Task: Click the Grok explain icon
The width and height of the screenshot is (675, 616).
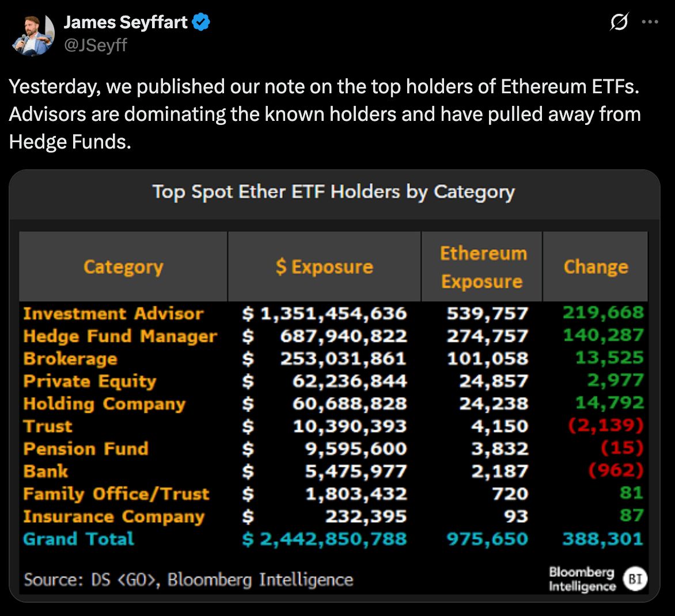Action: click(619, 21)
